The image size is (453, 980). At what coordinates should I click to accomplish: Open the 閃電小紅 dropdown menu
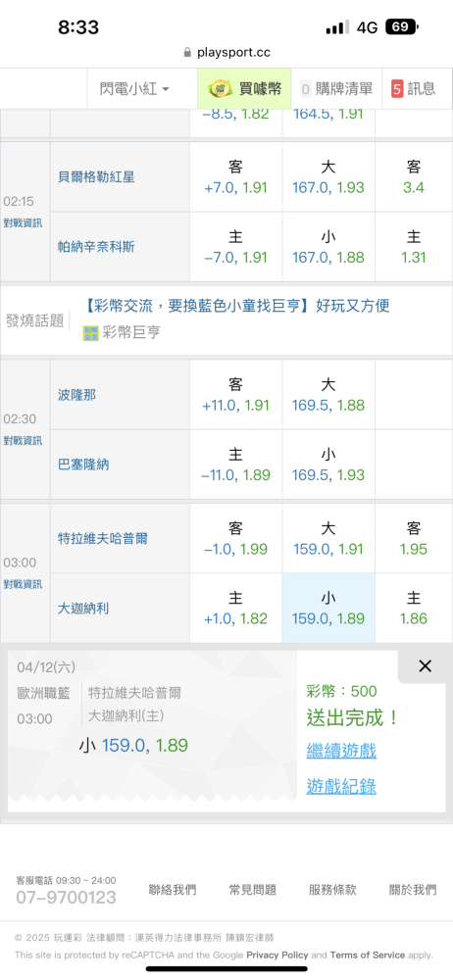(x=134, y=89)
